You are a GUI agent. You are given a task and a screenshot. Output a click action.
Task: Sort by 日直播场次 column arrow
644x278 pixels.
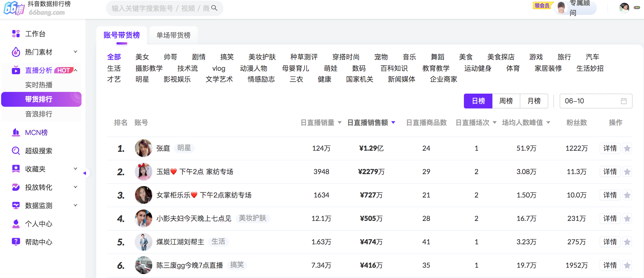[x=494, y=122]
